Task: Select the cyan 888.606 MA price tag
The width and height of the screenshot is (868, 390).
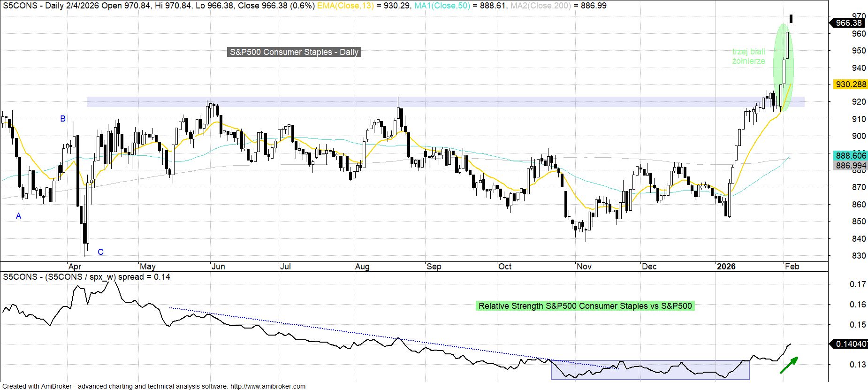Action: click(x=850, y=156)
